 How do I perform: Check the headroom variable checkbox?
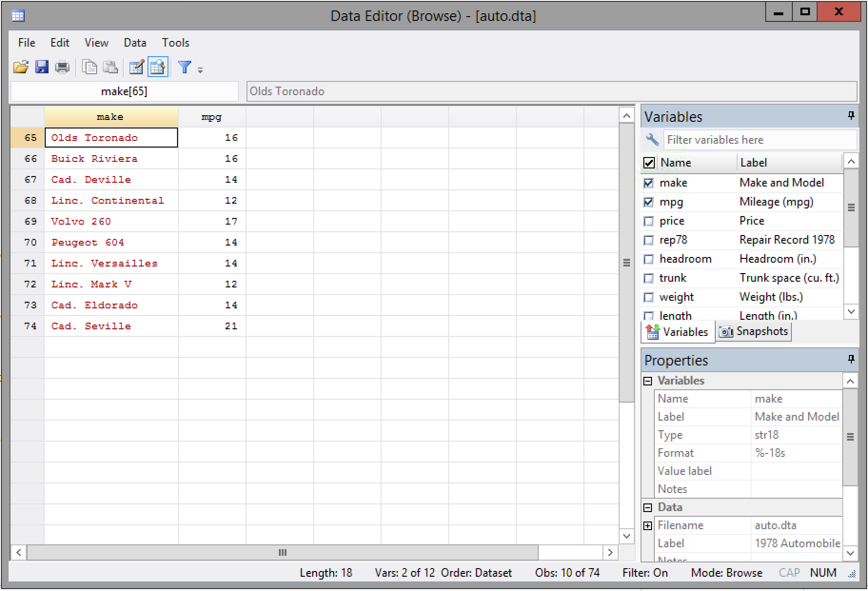coord(649,259)
